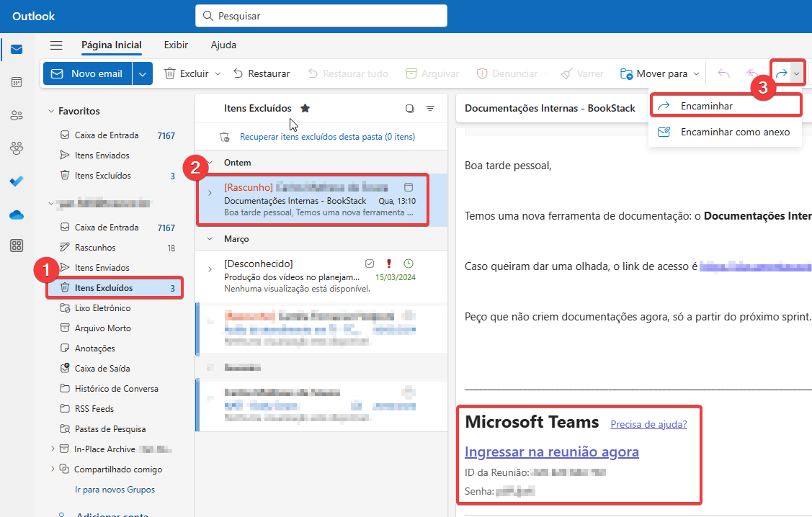Viewport: 812px width, 517px height.
Task: Click the red importance flag on Desconhecido message
Action: (x=389, y=264)
